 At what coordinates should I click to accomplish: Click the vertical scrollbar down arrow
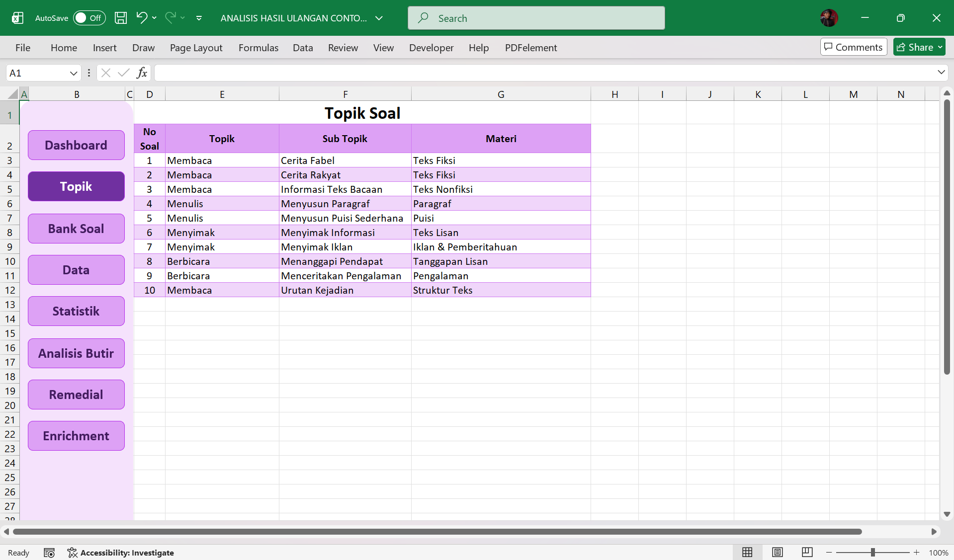[x=947, y=514]
